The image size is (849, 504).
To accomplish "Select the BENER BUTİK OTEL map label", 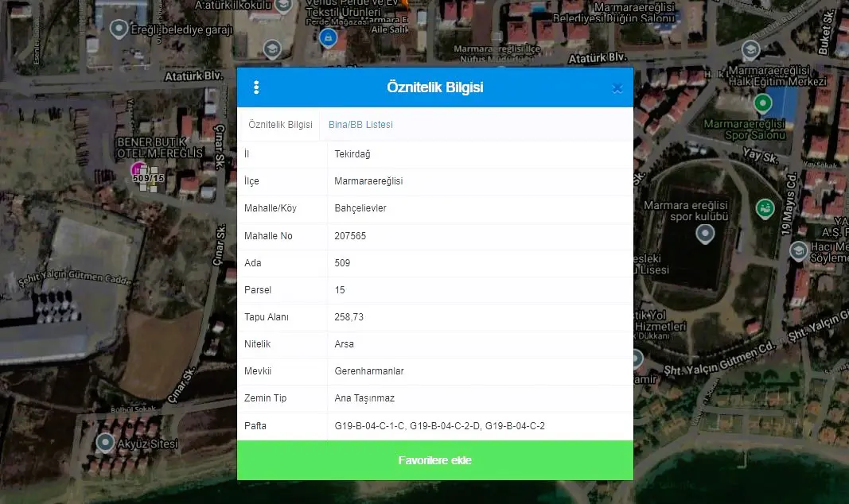I will (x=160, y=148).
